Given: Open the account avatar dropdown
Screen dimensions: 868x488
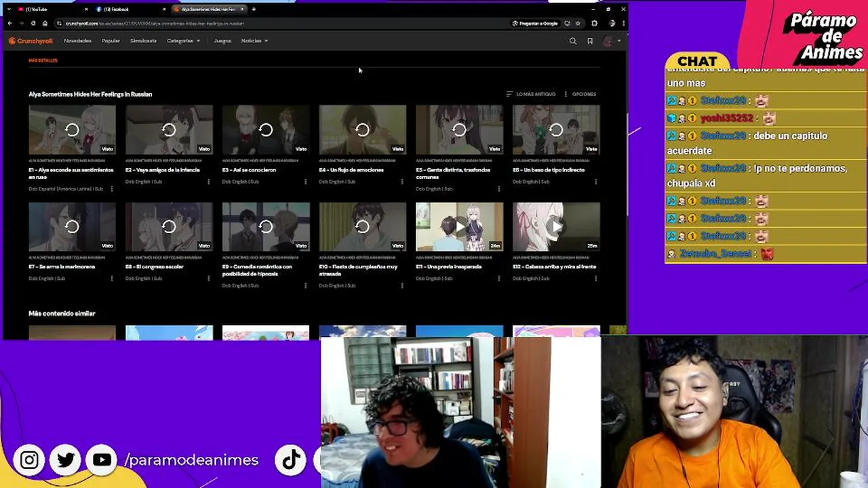Looking at the screenshot, I should pyautogui.click(x=611, y=41).
